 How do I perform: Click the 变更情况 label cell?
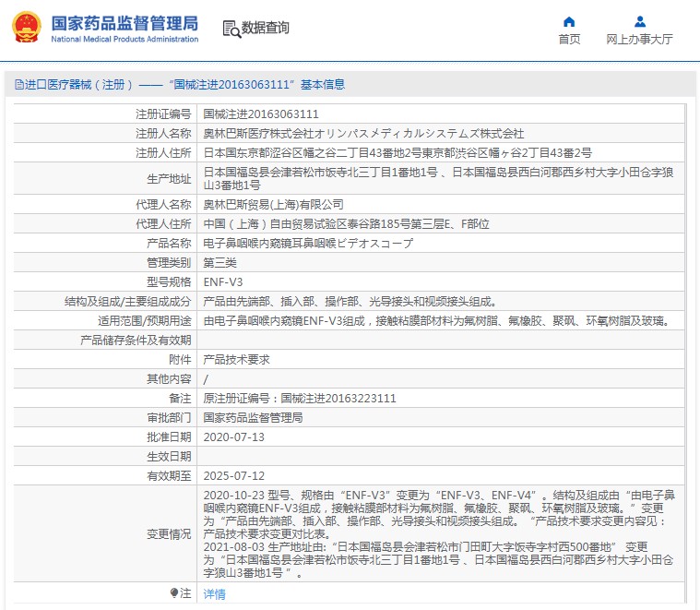105,533
